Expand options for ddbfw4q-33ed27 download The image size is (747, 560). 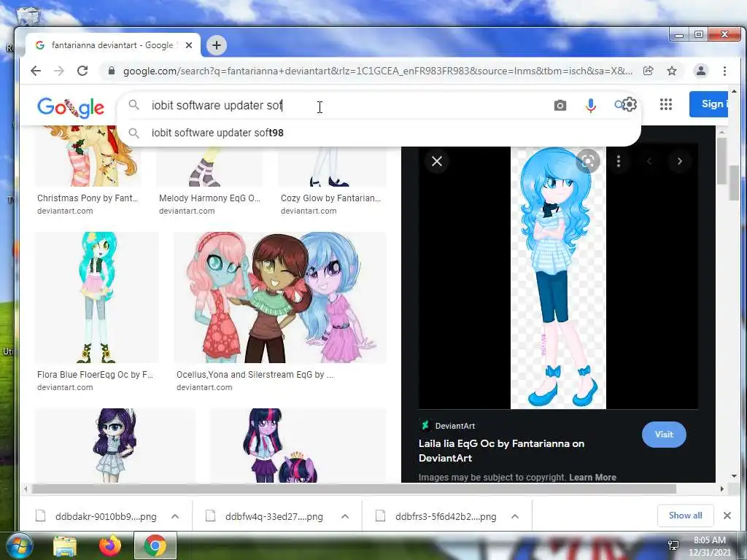pyautogui.click(x=345, y=516)
